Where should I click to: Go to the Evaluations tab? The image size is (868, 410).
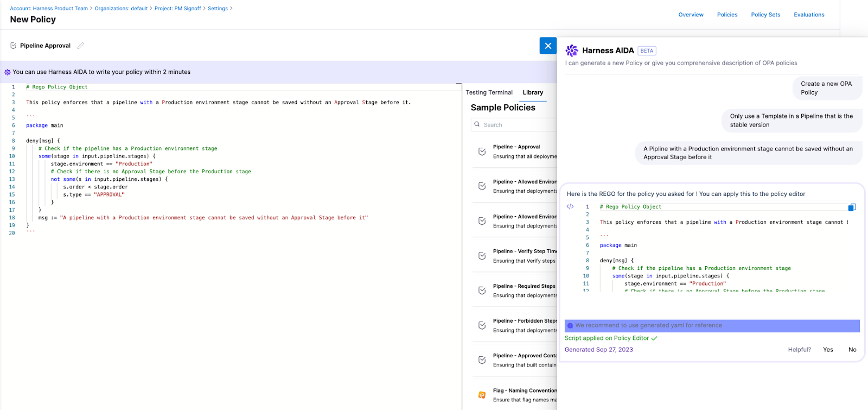809,15
